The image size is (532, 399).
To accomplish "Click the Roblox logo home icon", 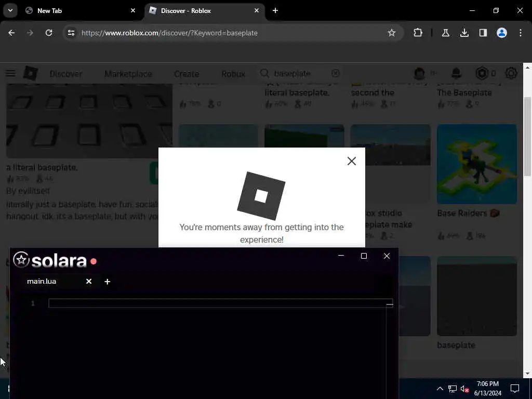I will click(30, 73).
